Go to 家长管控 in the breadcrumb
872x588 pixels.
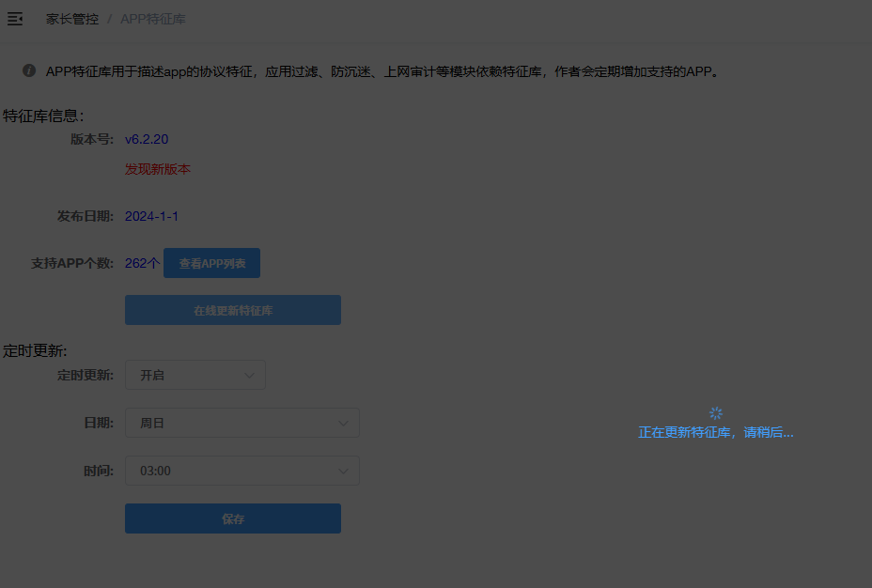click(72, 19)
